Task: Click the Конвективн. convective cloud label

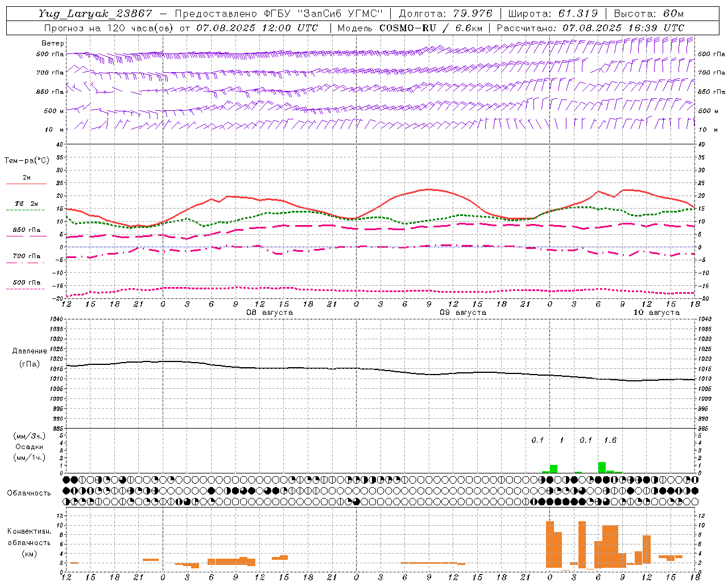Action: pyautogui.click(x=30, y=531)
